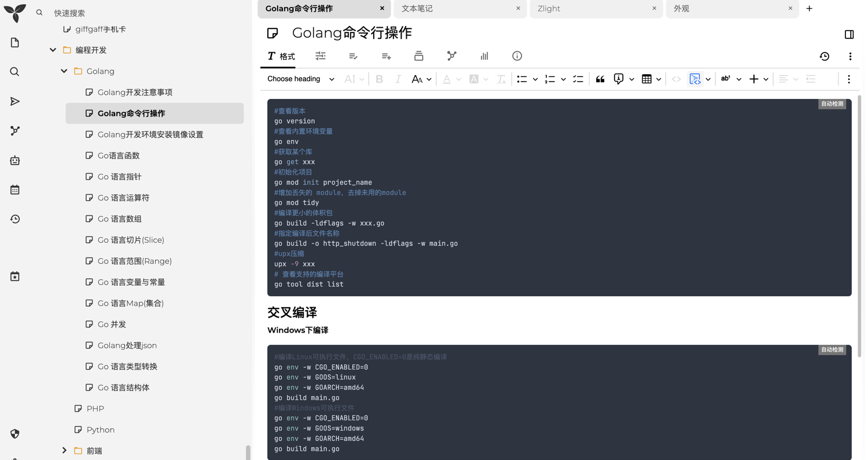Open the similar notes bar-chart tab

[484, 56]
